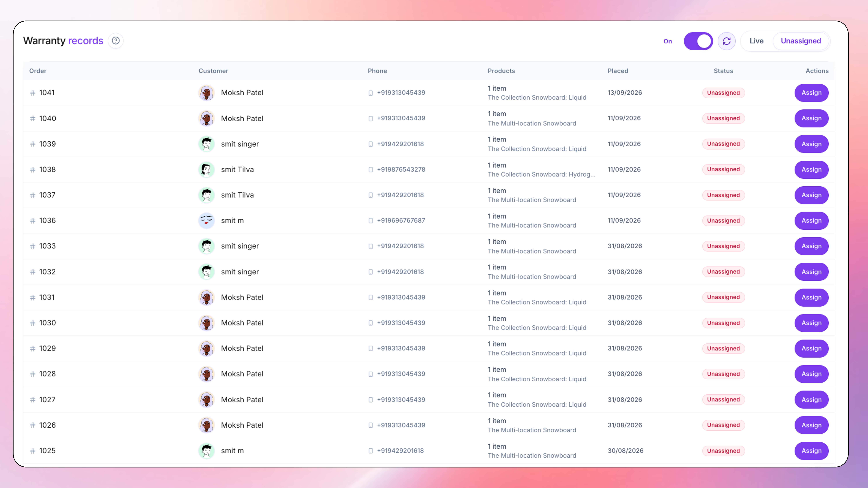Assign order 1033
The image size is (868, 488).
point(811,246)
